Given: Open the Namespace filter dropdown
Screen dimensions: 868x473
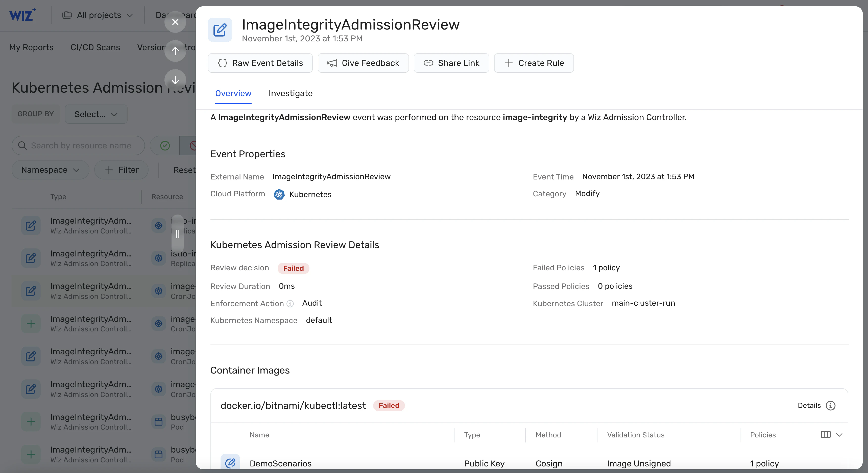Looking at the screenshot, I should point(51,170).
